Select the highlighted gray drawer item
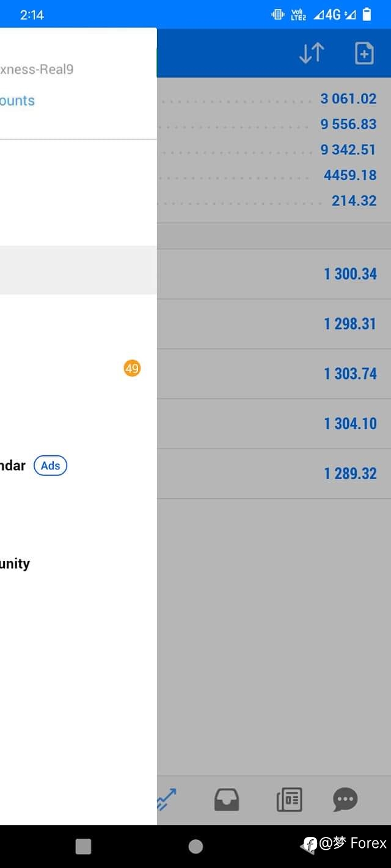Image resolution: width=391 pixels, height=868 pixels. coord(78,270)
